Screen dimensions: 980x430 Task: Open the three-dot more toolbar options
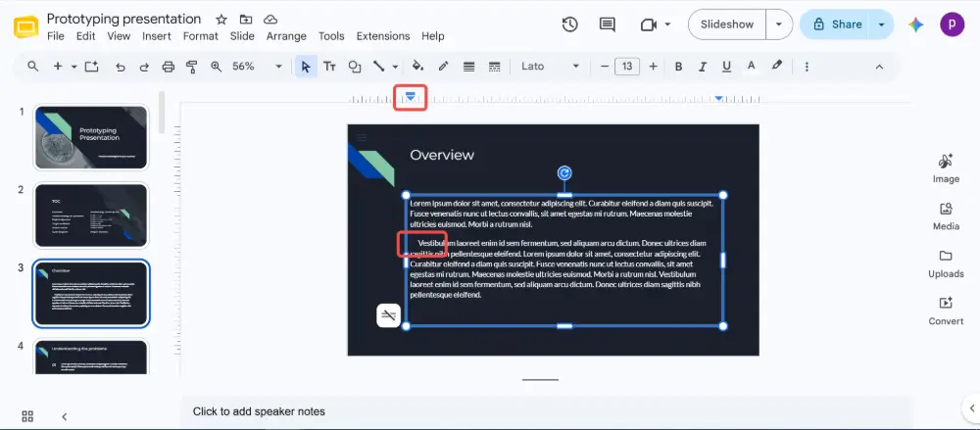pyautogui.click(x=807, y=67)
